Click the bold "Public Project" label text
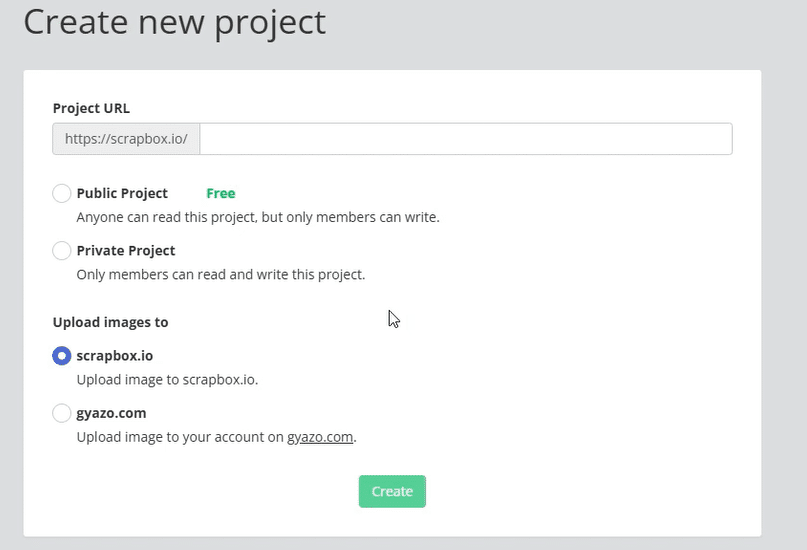 point(122,194)
